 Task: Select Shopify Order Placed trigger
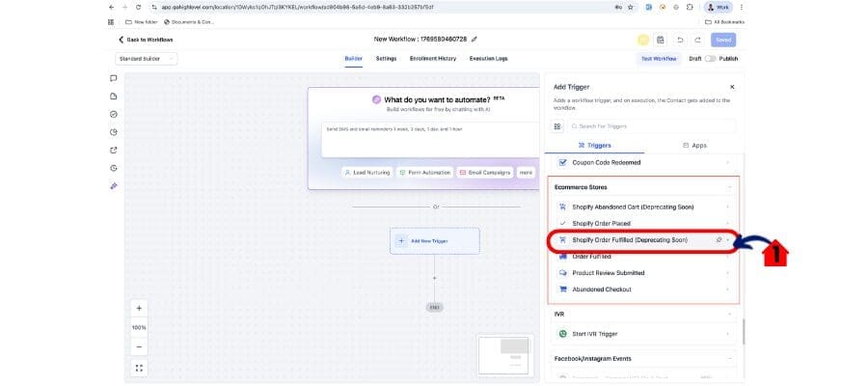(643, 223)
